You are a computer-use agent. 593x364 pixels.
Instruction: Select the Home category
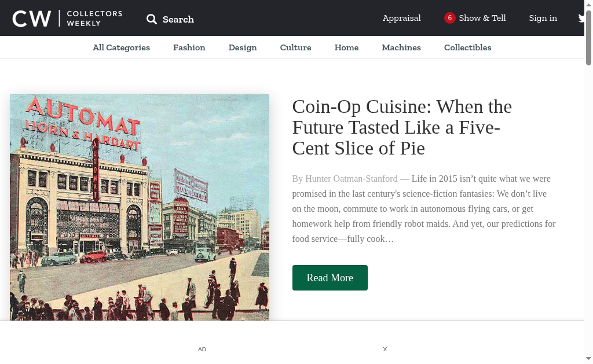tap(346, 47)
